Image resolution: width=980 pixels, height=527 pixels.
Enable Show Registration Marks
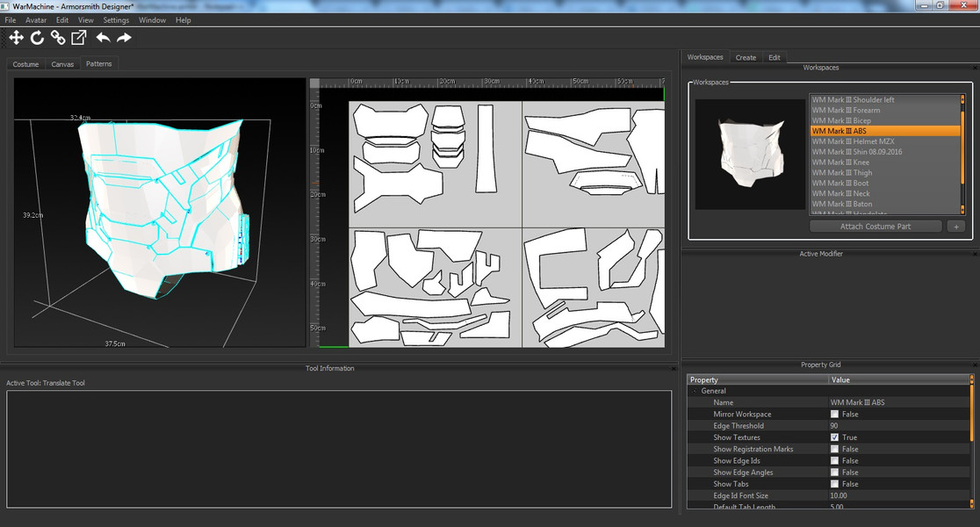click(835, 449)
